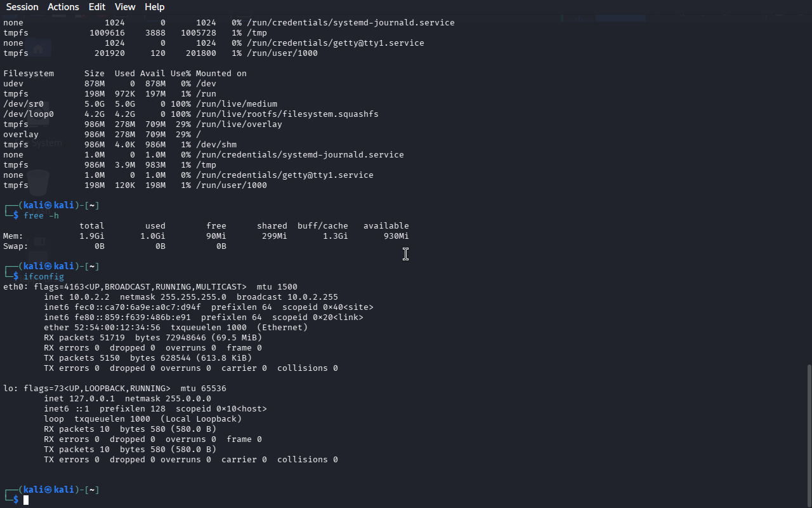
Task: Open the Actions menu
Action: 63,7
